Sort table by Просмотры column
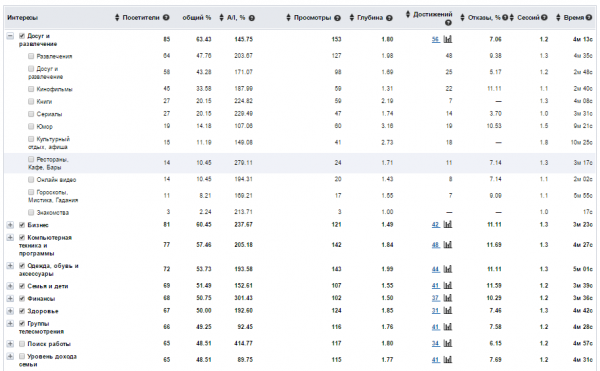The height and width of the screenshot is (371, 600). [288, 18]
